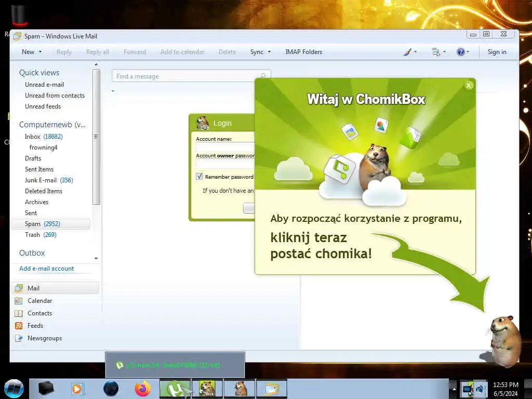Click the Windows Start orb
The width and height of the screenshot is (532, 399).
[x=14, y=389]
